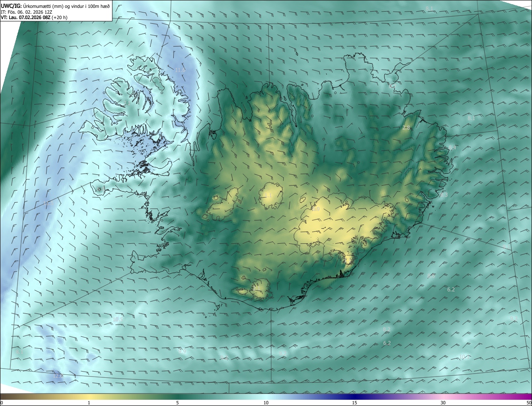The image size is (532, 406).
Task: Click the 6.2 value directly below the 8.2 label
Action: 387,343
